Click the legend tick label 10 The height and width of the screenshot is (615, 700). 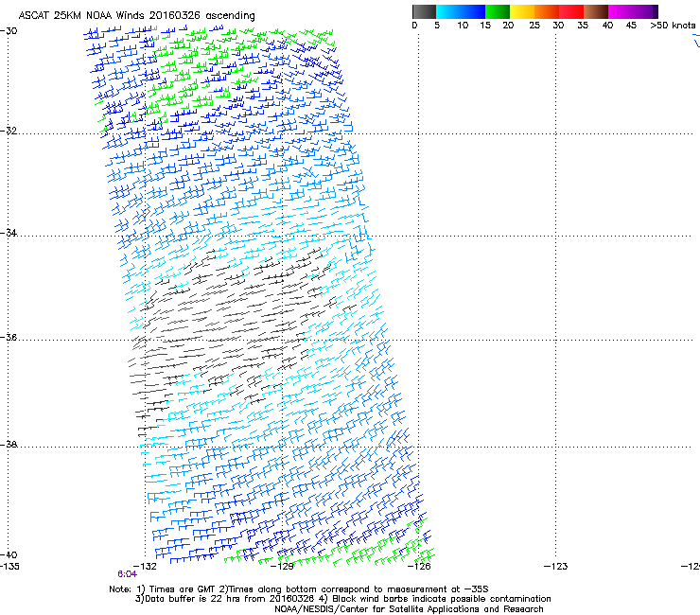pyautogui.click(x=463, y=26)
